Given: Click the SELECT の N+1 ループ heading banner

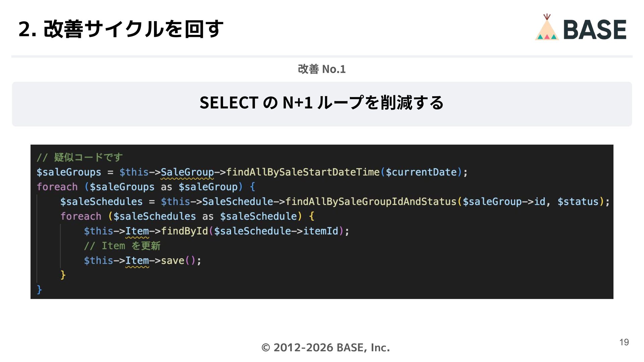Looking at the screenshot, I should click(x=321, y=103).
